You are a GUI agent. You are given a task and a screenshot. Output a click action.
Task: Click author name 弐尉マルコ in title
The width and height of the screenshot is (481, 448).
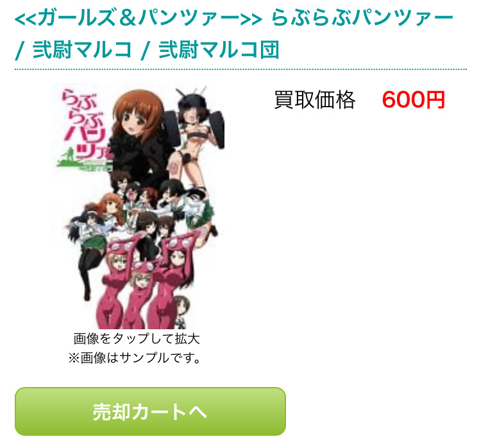click(x=82, y=49)
